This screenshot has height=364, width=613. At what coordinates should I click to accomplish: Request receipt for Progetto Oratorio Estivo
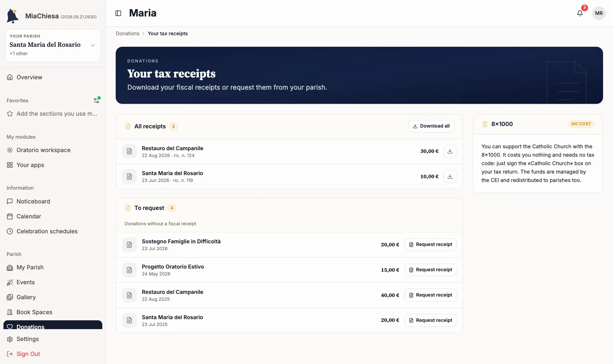coord(430,270)
